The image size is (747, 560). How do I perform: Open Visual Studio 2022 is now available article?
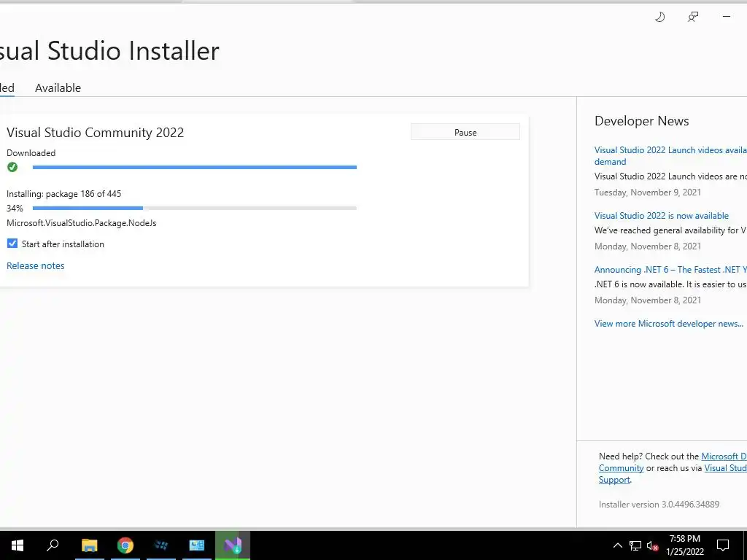click(x=661, y=216)
